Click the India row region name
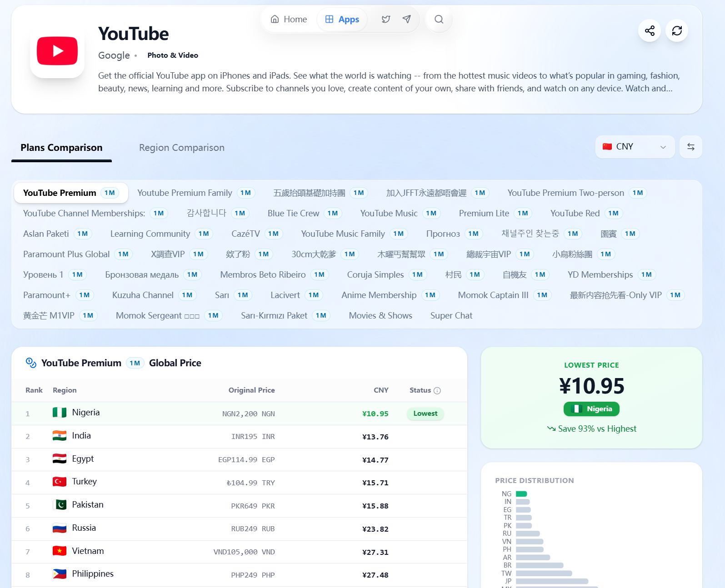Image resolution: width=725 pixels, height=588 pixels. [81, 436]
